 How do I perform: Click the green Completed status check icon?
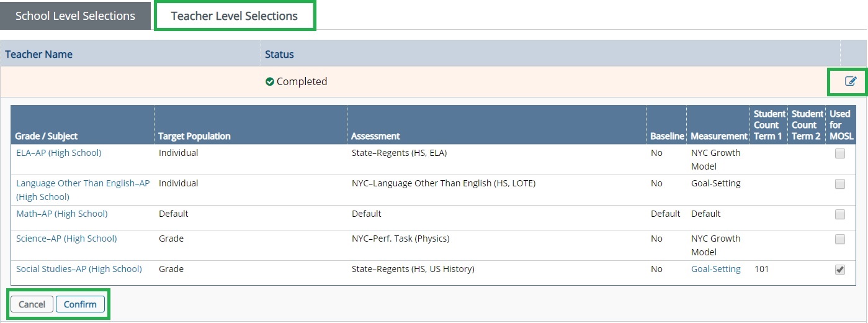coord(269,81)
